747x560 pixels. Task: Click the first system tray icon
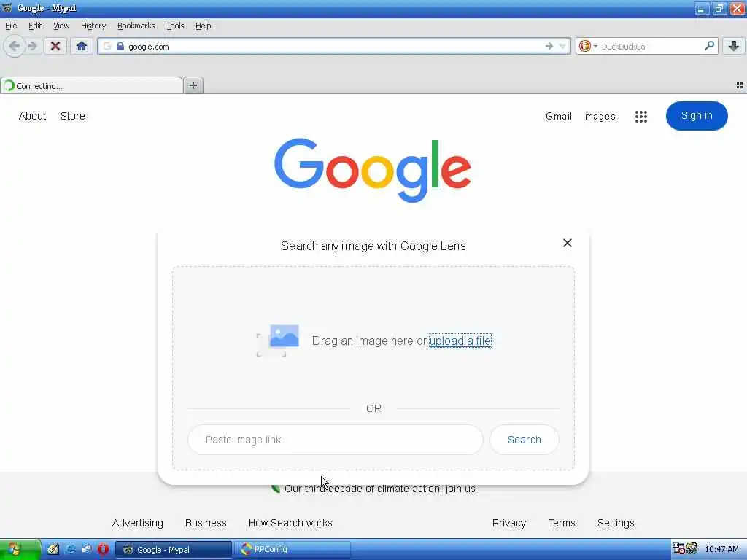click(679, 549)
